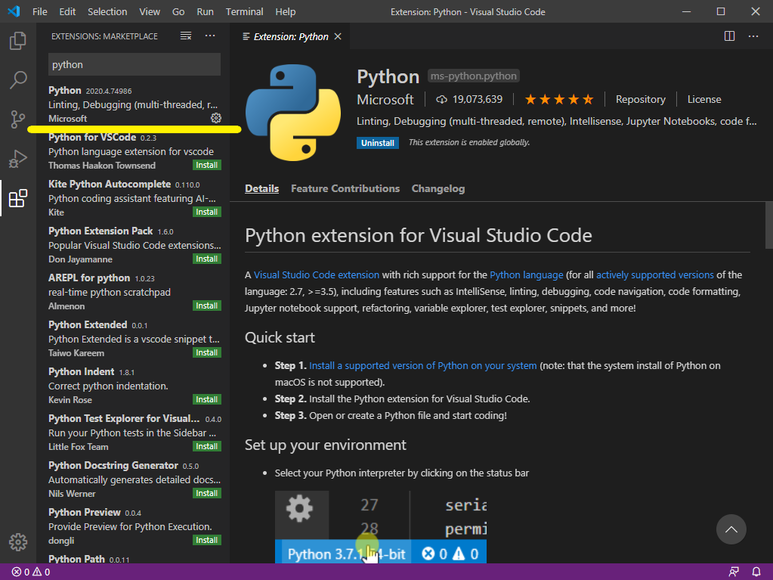Open the Terminal menu
Image resolution: width=773 pixels, height=580 pixels.
click(244, 11)
